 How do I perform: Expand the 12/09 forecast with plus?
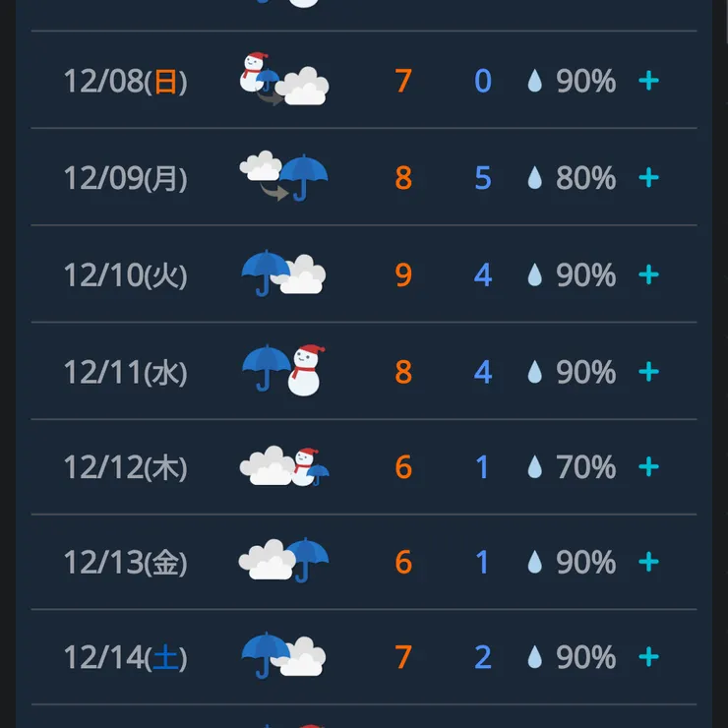coord(648,177)
